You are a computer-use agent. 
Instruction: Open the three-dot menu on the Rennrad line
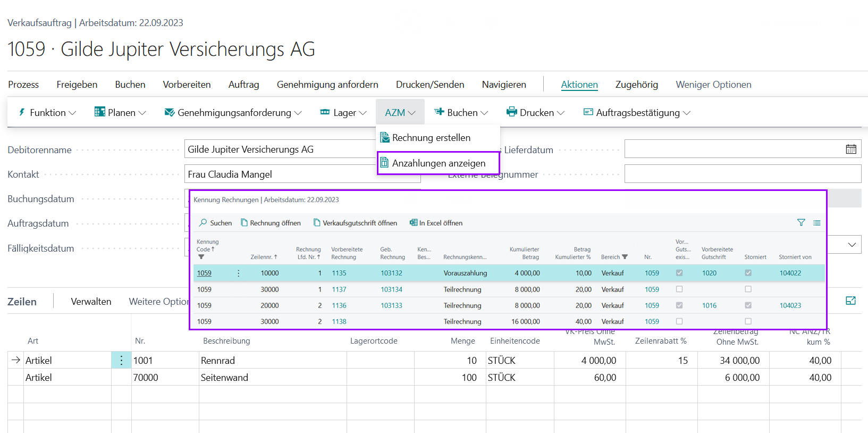(121, 361)
